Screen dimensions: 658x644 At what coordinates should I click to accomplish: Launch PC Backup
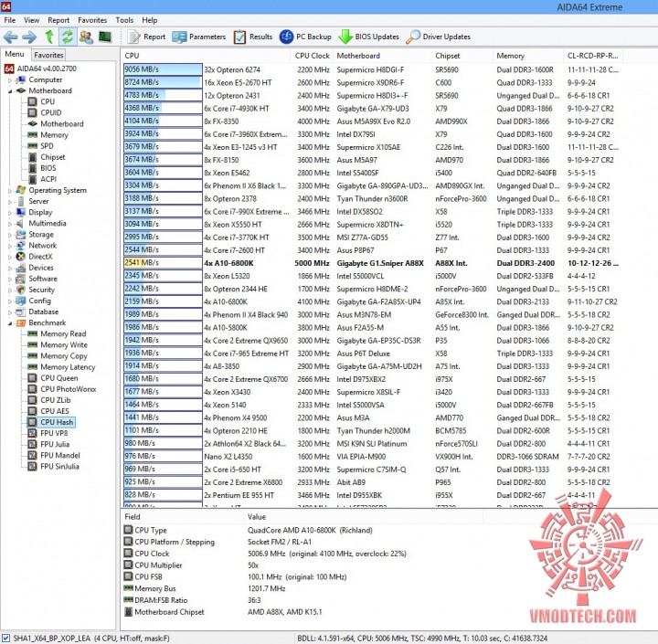click(x=305, y=37)
